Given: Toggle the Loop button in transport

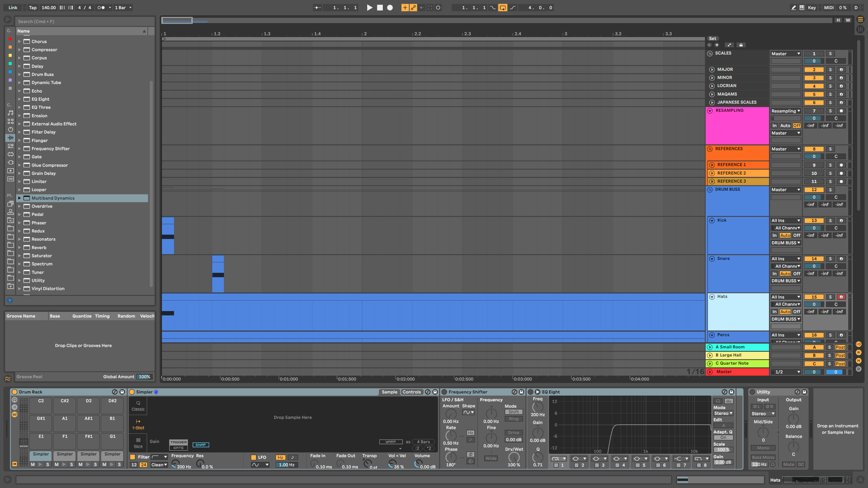Looking at the screenshot, I should [x=503, y=7].
